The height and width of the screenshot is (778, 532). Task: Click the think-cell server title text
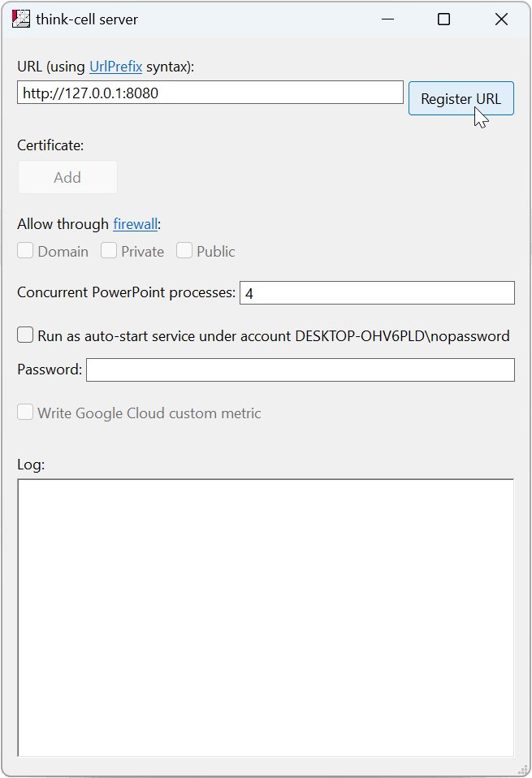pos(87,19)
